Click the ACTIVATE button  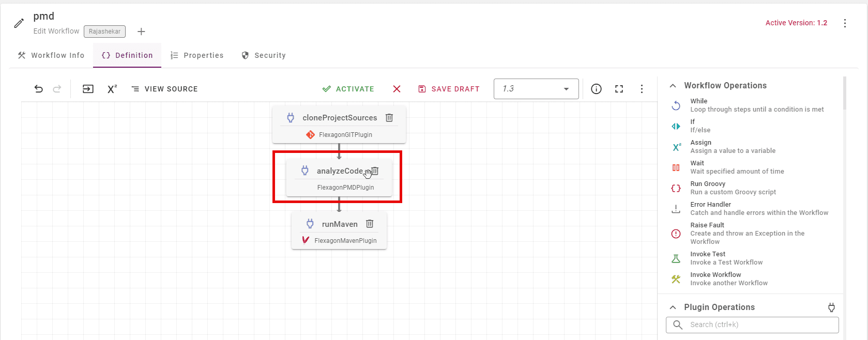coord(348,89)
